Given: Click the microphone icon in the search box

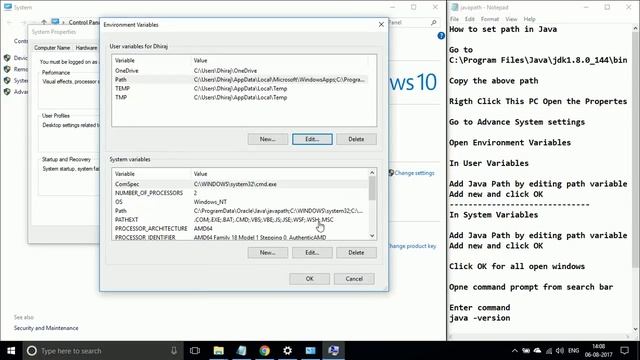Looking at the screenshot, I should click(174, 351).
